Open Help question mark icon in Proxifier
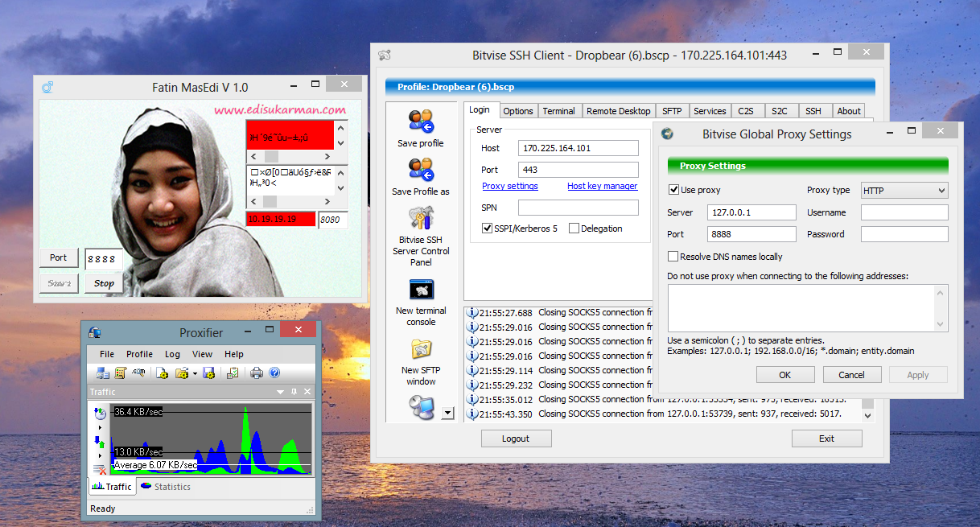The width and height of the screenshot is (980, 527). [x=274, y=373]
